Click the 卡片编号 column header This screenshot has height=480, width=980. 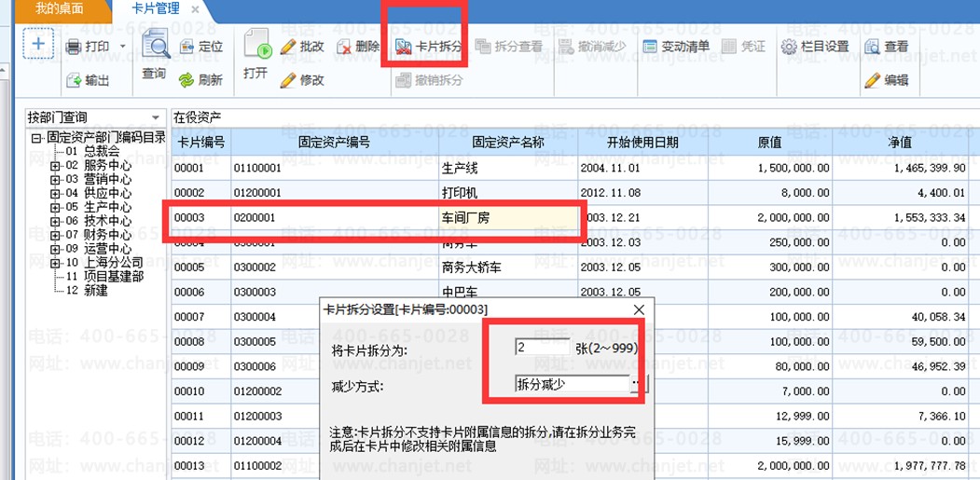pyautogui.click(x=201, y=143)
